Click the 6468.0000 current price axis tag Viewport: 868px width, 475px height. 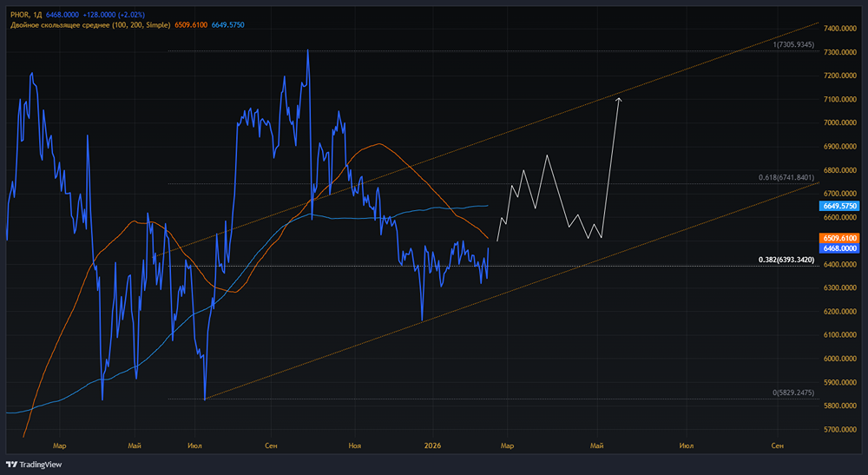click(839, 248)
